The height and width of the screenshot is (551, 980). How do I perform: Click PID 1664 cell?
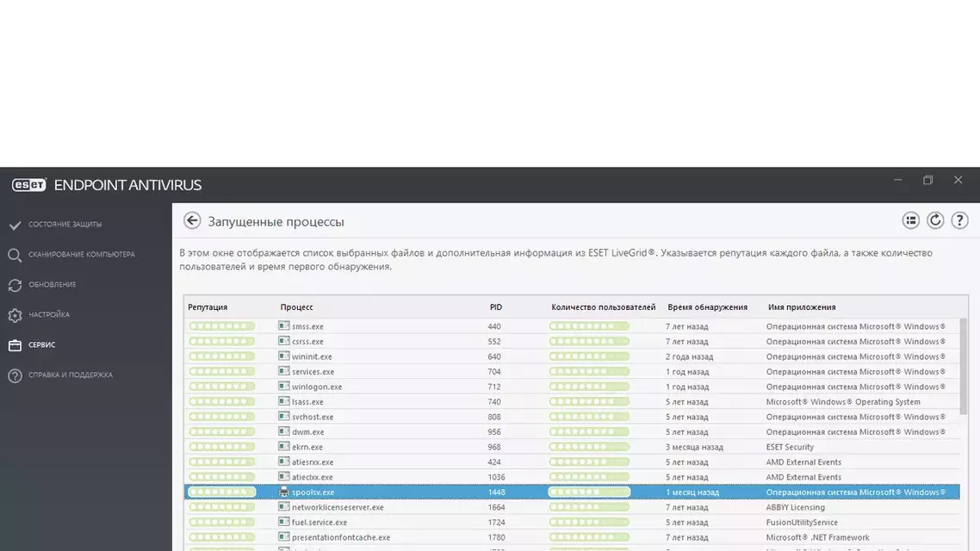click(496, 506)
